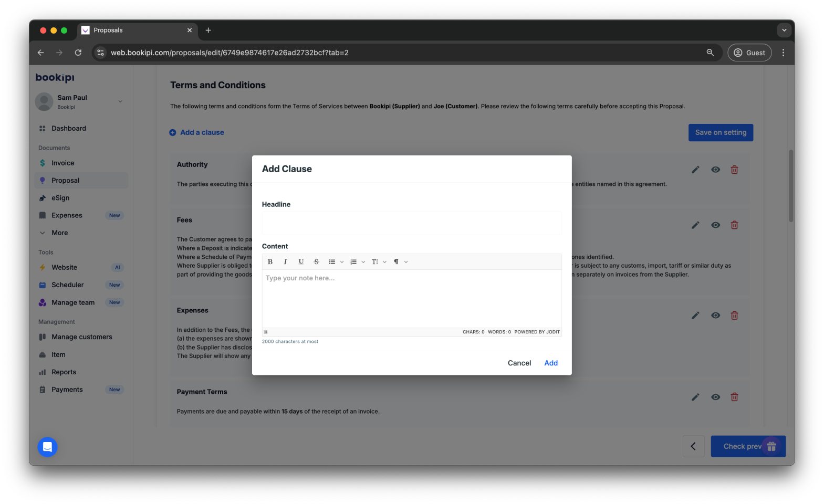Click into the Content note text area
This screenshot has height=504, width=824.
[x=412, y=299]
